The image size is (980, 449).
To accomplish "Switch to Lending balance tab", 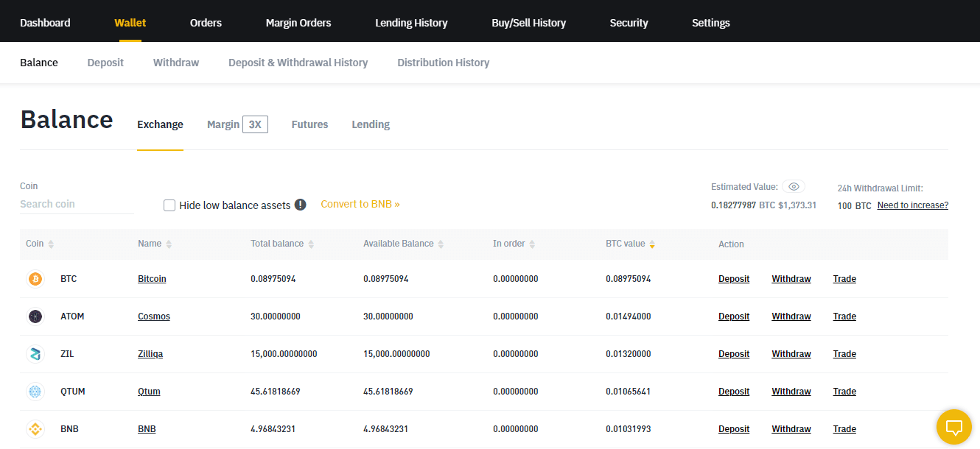I will (x=371, y=124).
